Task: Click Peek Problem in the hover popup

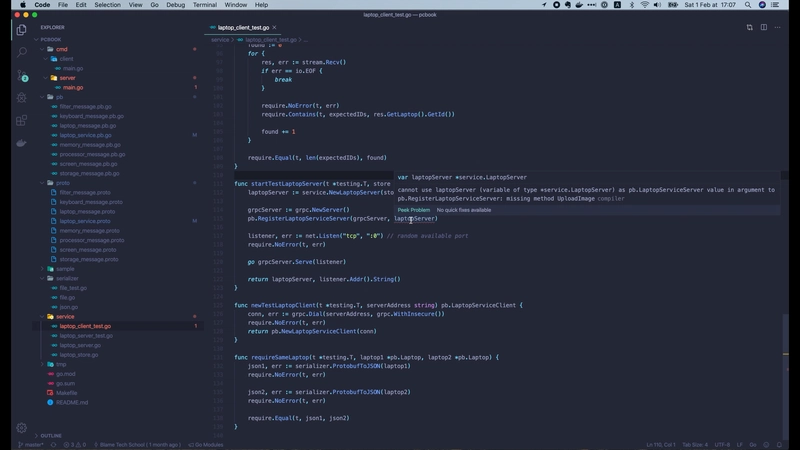Action: pyautogui.click(x=414, y=210)
